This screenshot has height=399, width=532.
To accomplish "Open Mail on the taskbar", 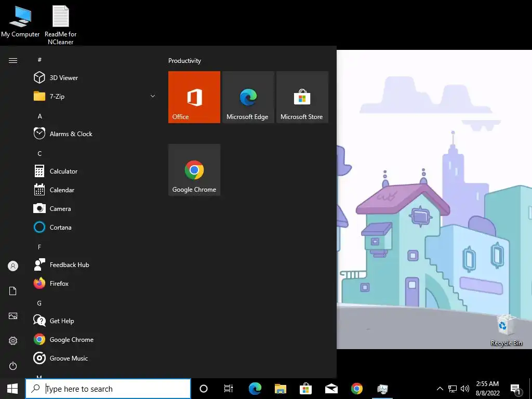I will 331,389.
